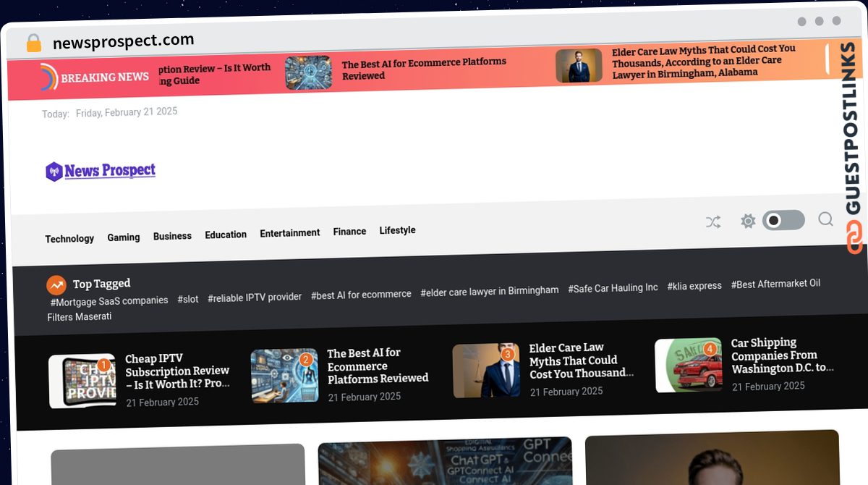868x485 pixels.
Task: Open the search magnifier icon
Action: [825, 219]
